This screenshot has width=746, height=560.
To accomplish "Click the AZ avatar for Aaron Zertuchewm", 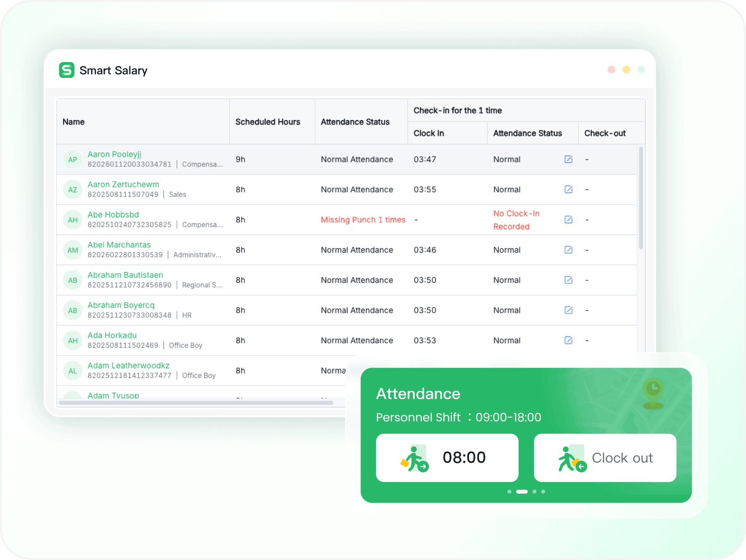I will point(73,190).
